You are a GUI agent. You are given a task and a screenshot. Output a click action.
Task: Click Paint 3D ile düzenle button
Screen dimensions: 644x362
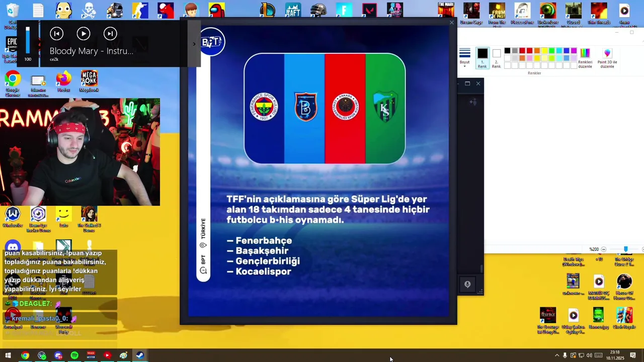[x=607, y=58]
